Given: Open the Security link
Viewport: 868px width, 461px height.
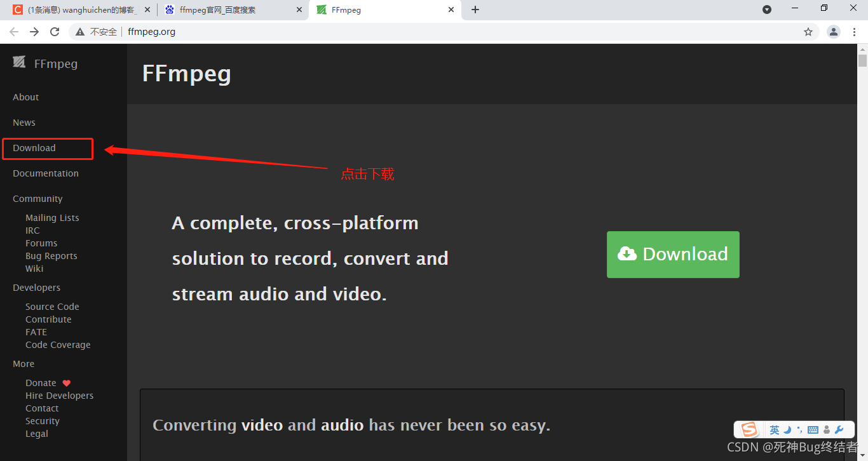Looking at the screenshot, I should pyautogui.click(x=43, y=421).
